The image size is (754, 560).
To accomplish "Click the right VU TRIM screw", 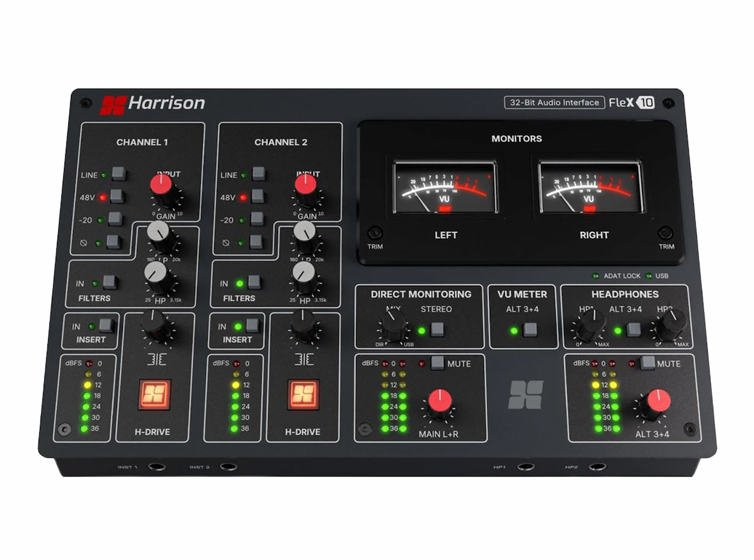I will 665,232.
